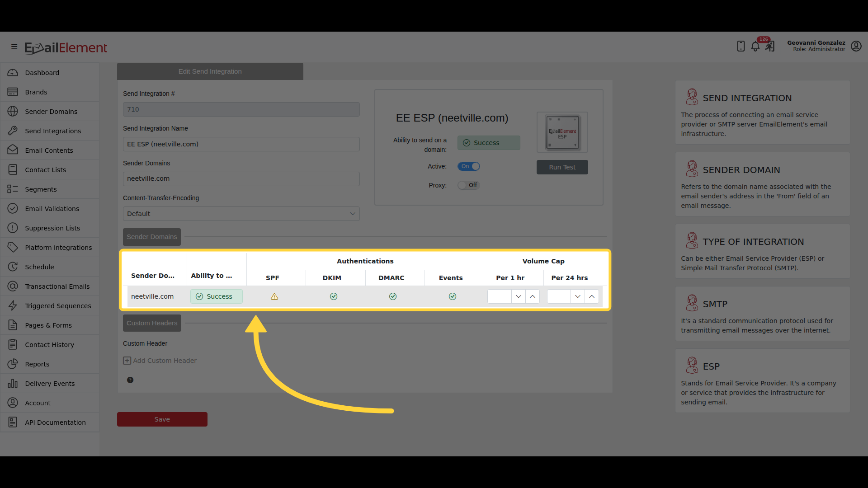Click the Segments list icon
Screen dimensions: 868x488
(13, 189)
